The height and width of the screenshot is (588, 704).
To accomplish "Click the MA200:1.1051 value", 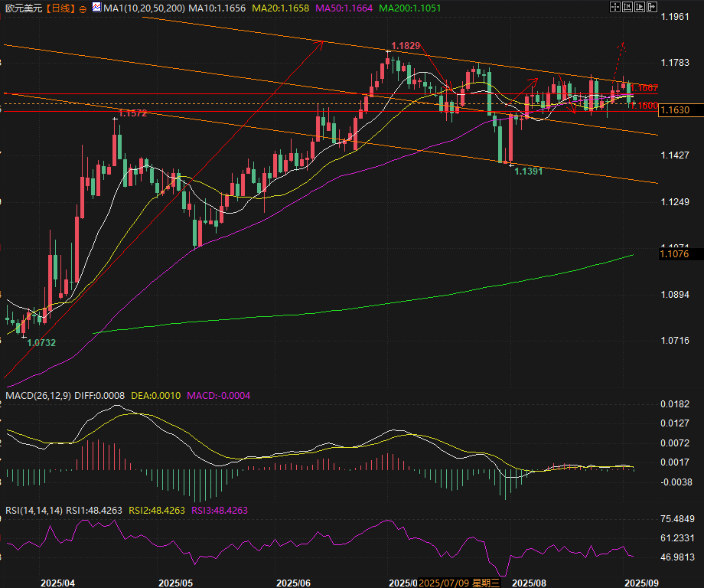I will 410,8.
